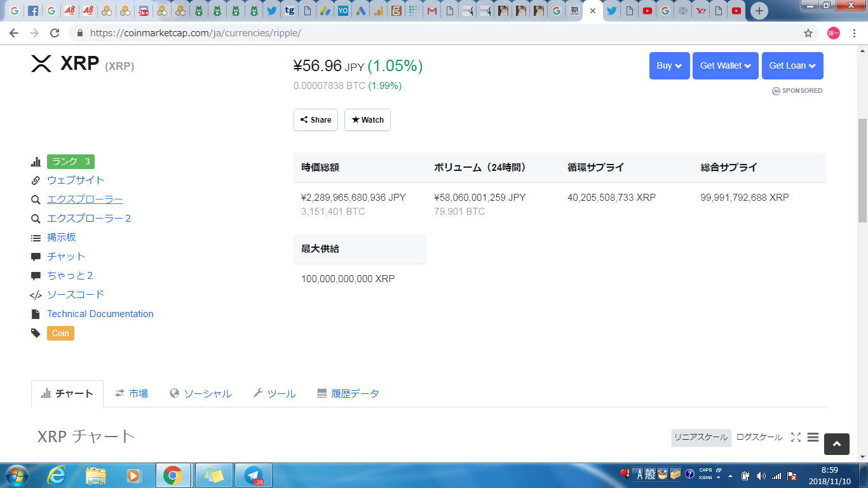Click the bar chart icon beside ランク 3
This screenshot has width=868, height=488.
(x=36, y=161)
